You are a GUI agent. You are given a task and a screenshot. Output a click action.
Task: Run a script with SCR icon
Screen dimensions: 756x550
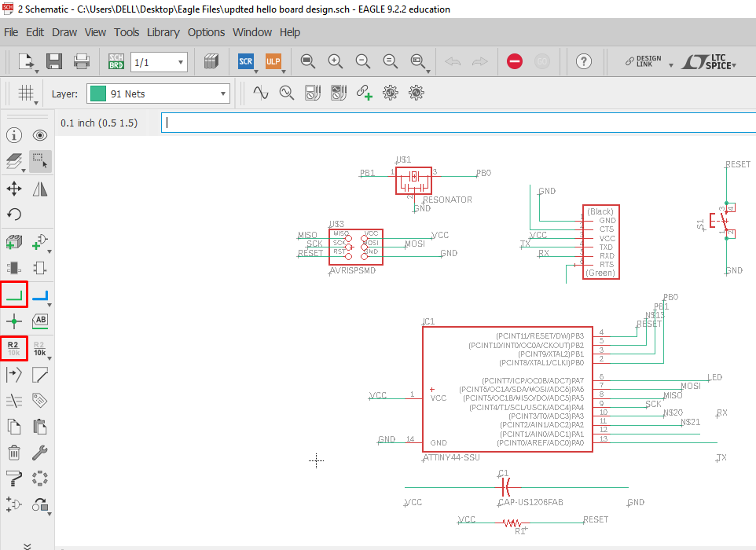[246, 62]
